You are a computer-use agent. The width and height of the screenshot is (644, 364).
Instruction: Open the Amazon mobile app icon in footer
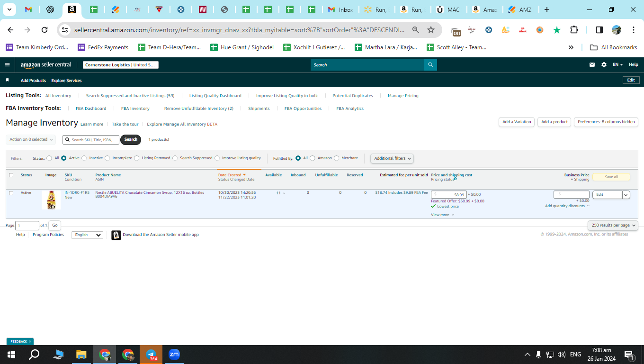coord(116,235)
